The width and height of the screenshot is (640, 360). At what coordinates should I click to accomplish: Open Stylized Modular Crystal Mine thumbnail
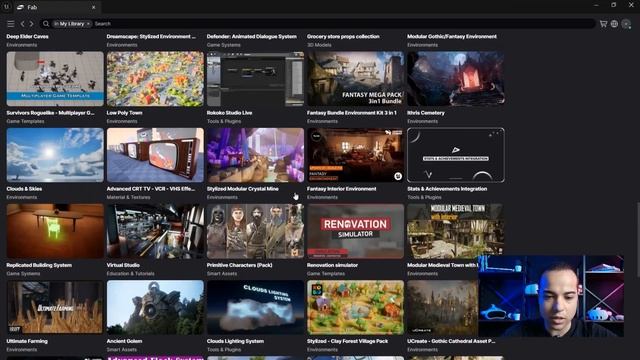pyautogui.click(x=255, y=155)
